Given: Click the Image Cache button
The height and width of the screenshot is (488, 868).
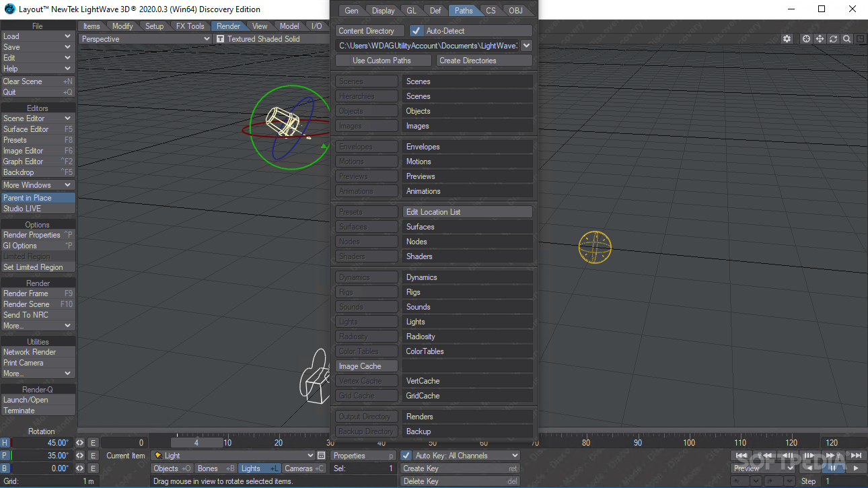Looking at the screenshot, I should (x=367, y=366).
